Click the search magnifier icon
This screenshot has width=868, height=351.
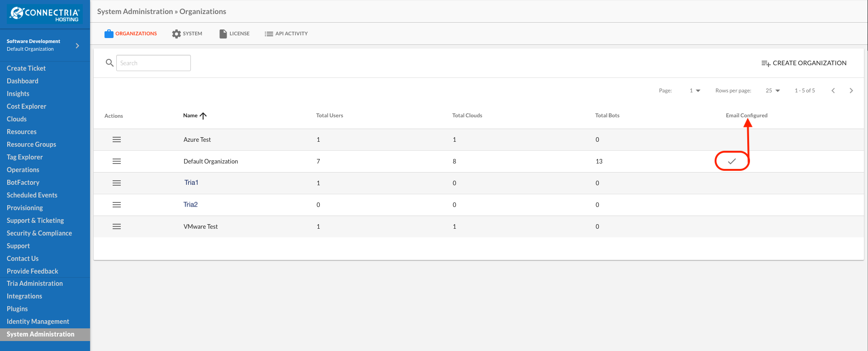point(109,63)
